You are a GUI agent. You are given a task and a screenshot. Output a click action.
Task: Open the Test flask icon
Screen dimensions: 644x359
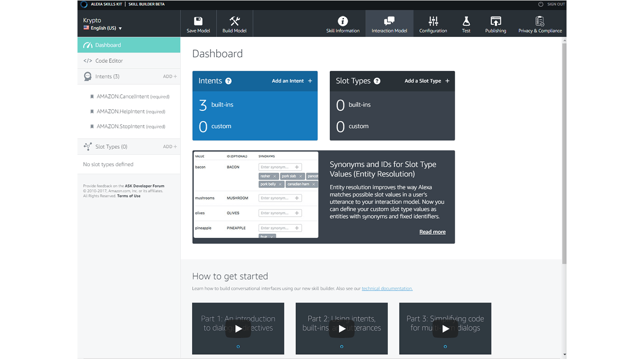(x=466, y=21)
